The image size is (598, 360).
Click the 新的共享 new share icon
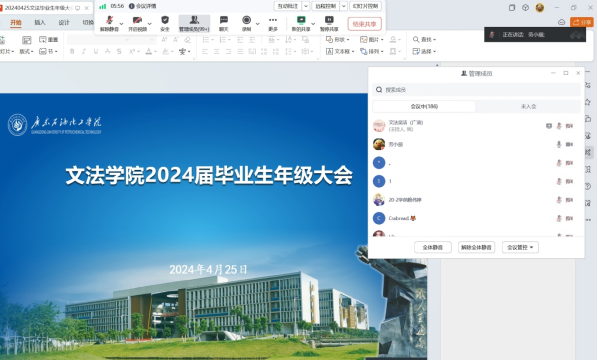pyautogui.click(x=301, y=23)
